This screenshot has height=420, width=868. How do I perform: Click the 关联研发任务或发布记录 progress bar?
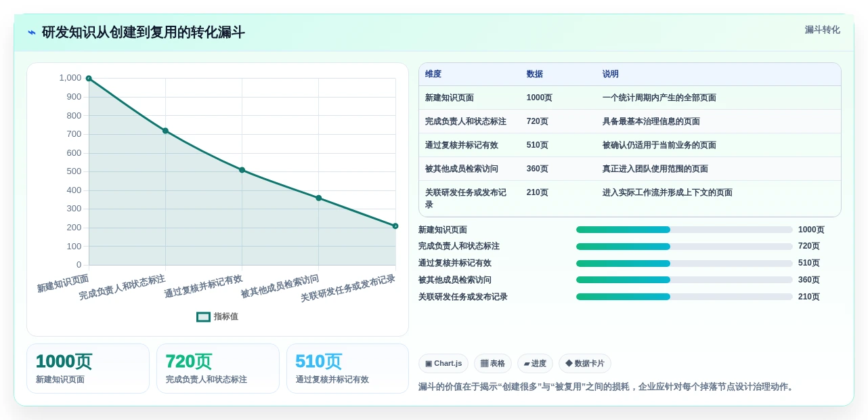pos(685,297)
